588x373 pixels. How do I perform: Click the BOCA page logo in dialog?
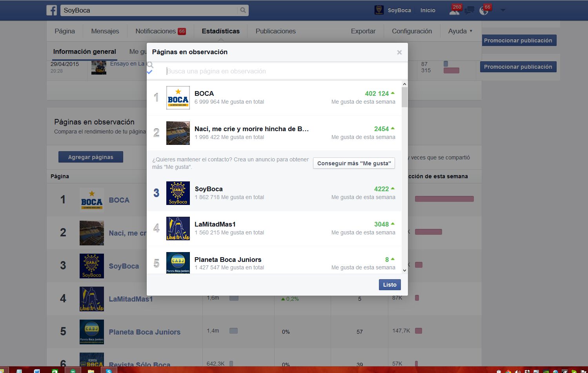[x=178, y=98]
